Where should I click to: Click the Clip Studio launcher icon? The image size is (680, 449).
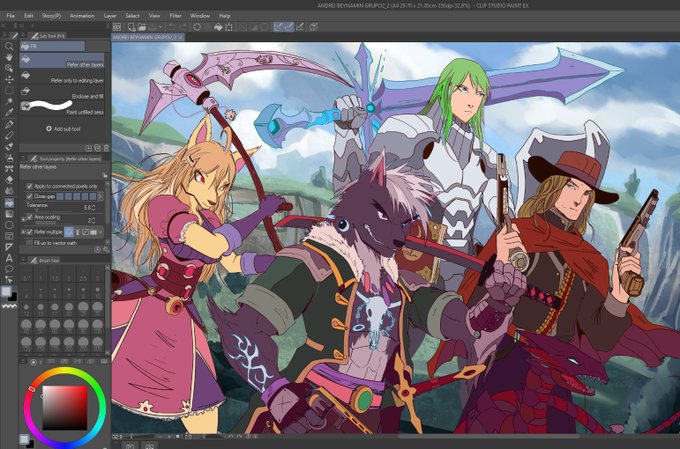pyautogui.click(x=117, y=27)
